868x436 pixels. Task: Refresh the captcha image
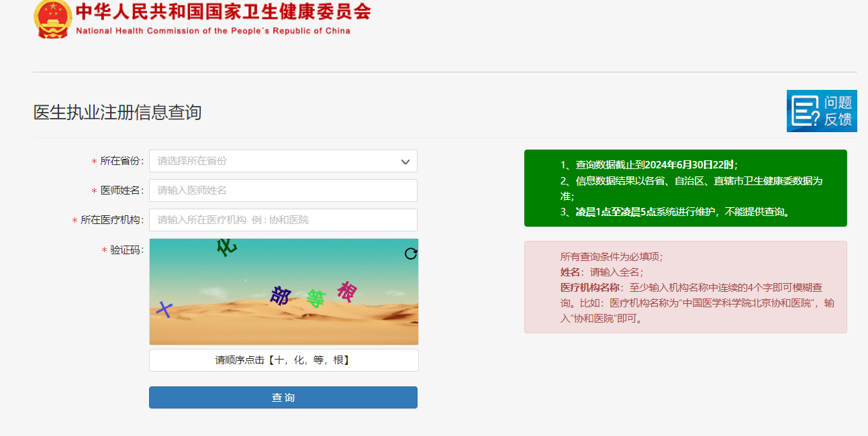[411, 254]
